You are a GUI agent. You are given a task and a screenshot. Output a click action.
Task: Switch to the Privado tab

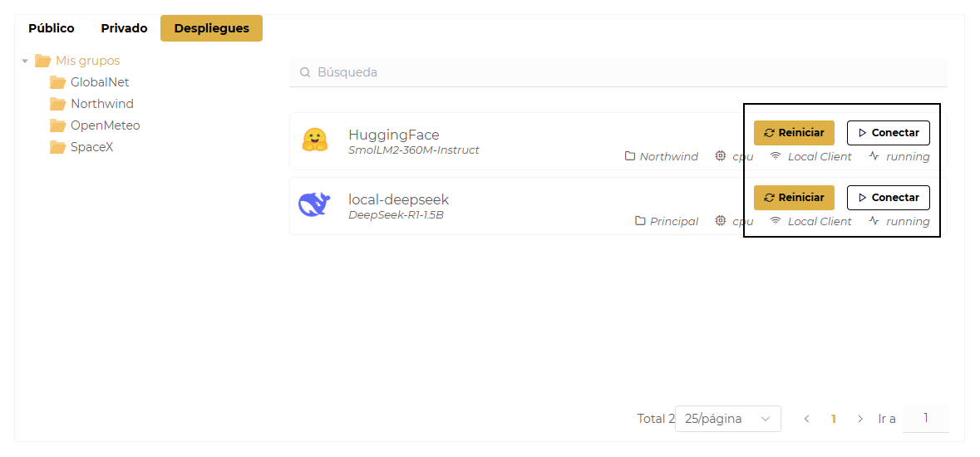(x=124, y=28)
